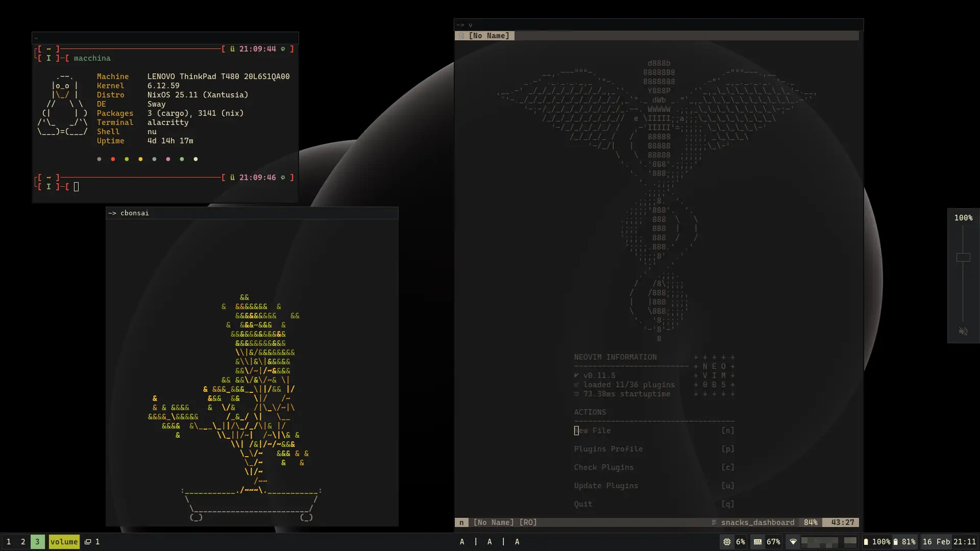Image resolution: width=980 pixels, height=551 pixels.
Task: Click the lock icon on the Neovim tabline
Action: [x=461, y=36]
